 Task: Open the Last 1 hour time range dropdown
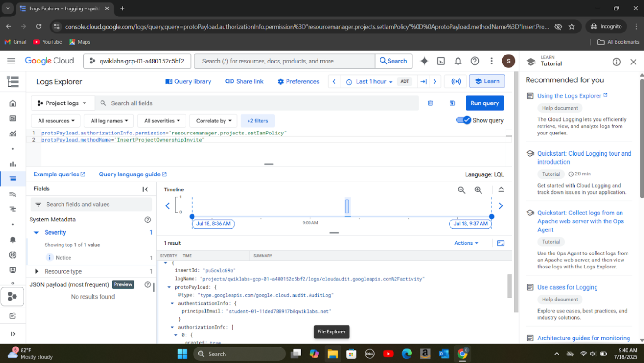369,81
